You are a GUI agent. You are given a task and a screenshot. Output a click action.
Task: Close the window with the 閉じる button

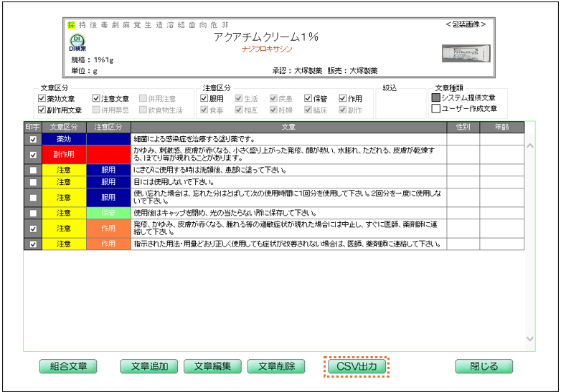click(484, 366)
